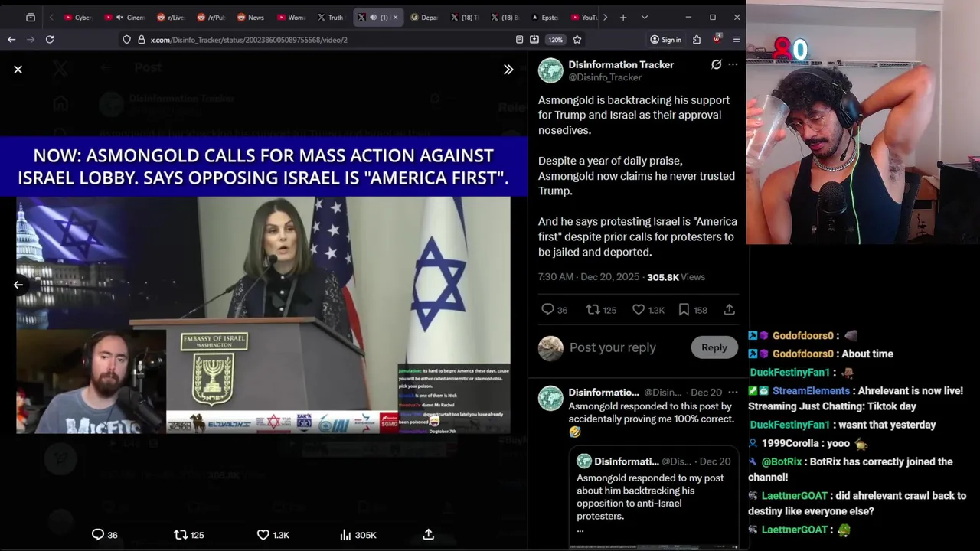The height and width of the screenshot is (551, 980).
Task: Open Disinformation Tracker profile name link
Action: tap(621, 64)
